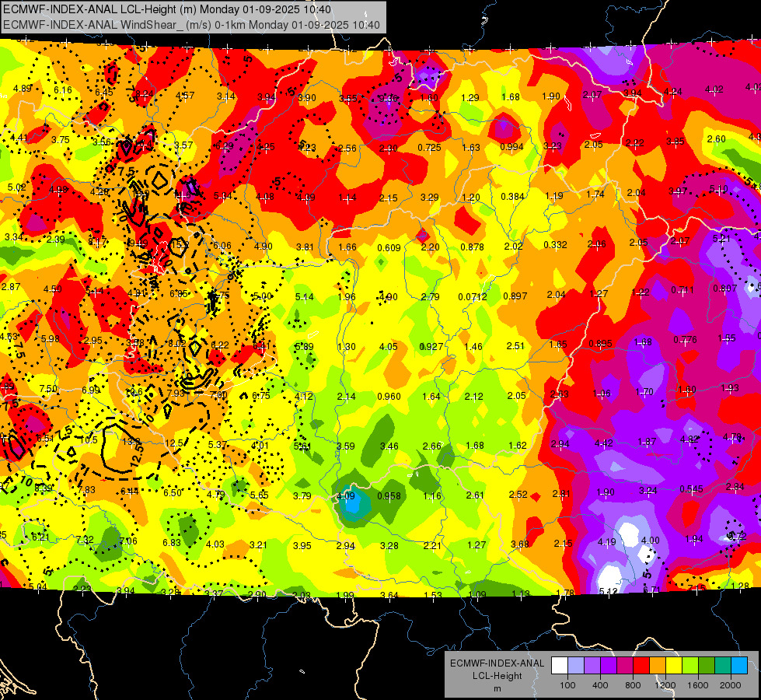Click the legend tick label 1200
The image size is (761, 700).
pyautogui.click(x=665, y=685)
